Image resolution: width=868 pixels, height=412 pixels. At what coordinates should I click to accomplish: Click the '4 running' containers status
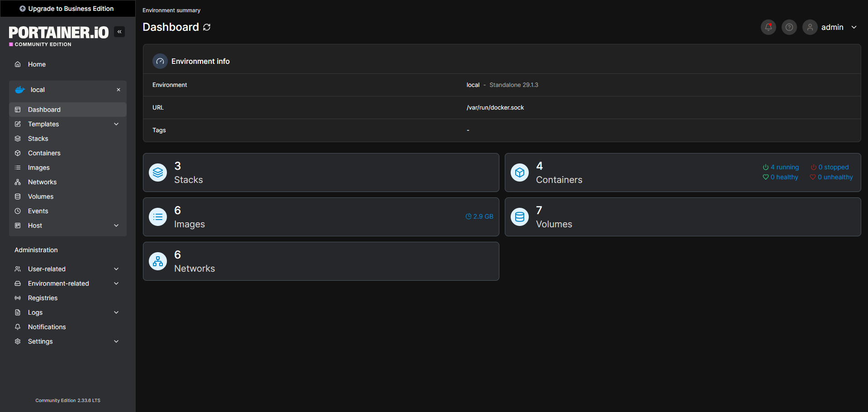pyautogui.click(x=781, y=167)
